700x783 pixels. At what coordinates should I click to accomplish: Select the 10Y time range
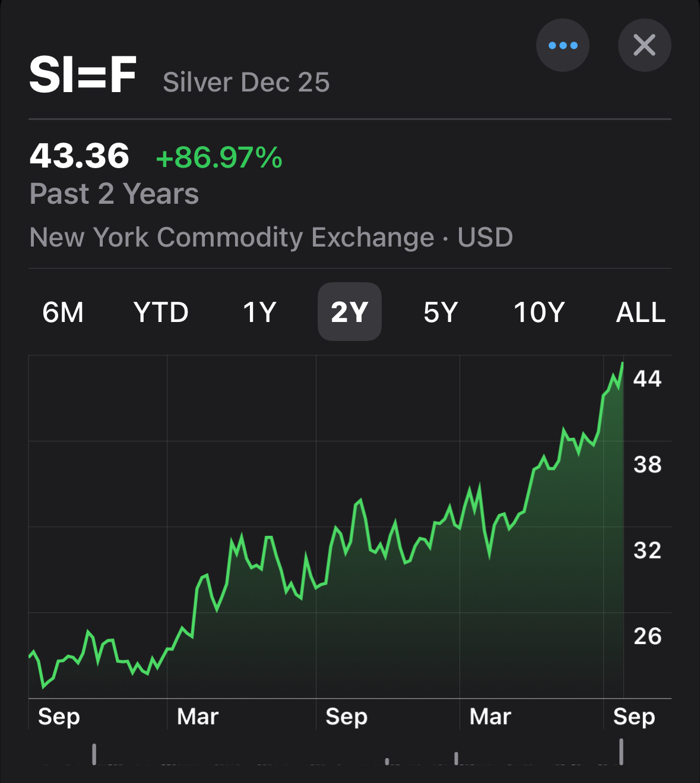tap(539, 312)
